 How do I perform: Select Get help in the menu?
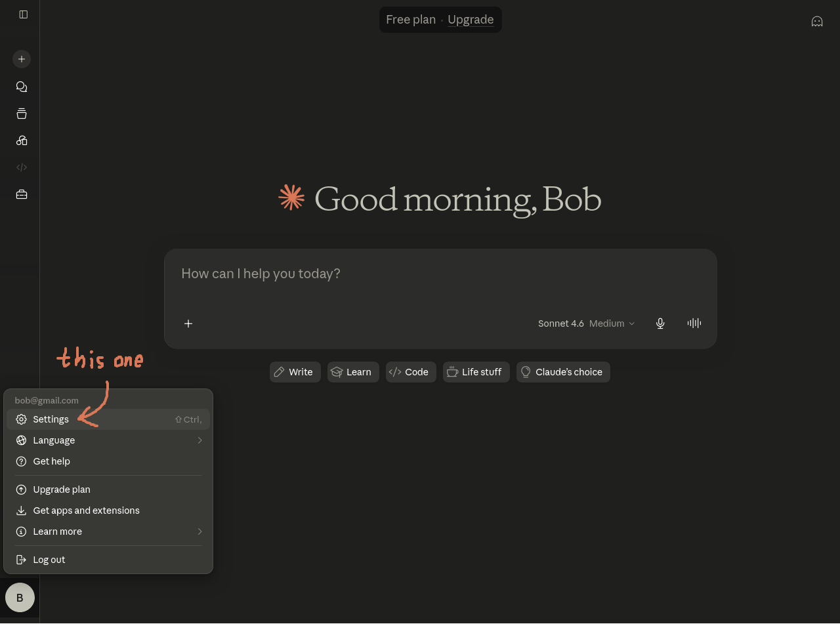[x=108, y=461]
